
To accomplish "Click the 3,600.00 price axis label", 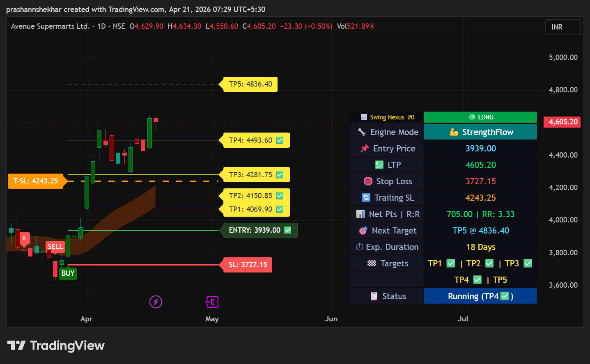I will pos(563,285).
